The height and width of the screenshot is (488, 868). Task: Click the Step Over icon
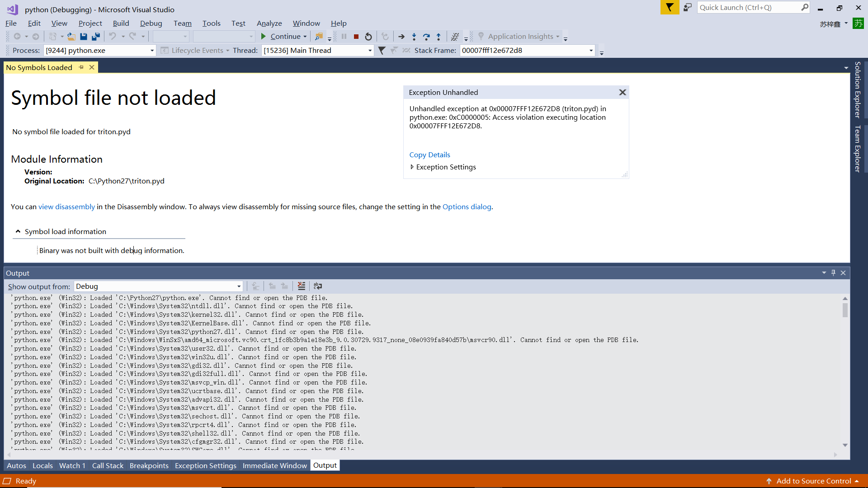click(426, 36)
